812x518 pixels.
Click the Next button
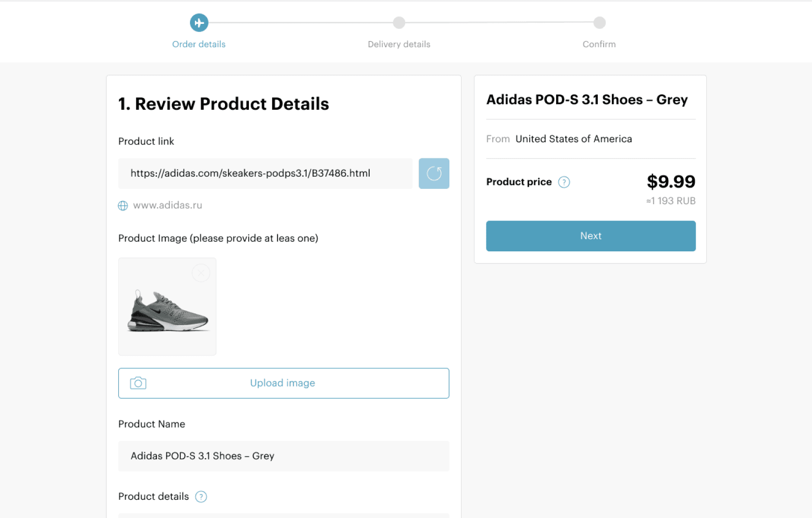pyautogui.click(x=591, y=236)
